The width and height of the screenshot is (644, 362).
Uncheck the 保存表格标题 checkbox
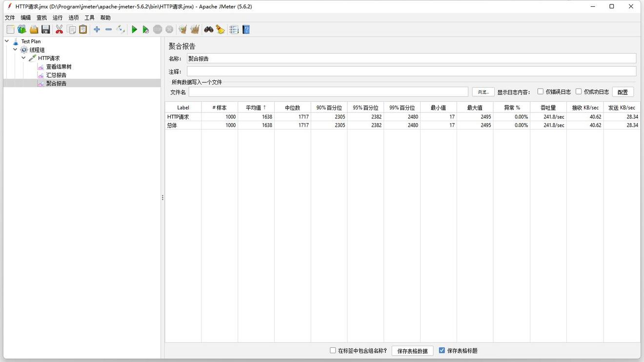(x=442, y=350)
